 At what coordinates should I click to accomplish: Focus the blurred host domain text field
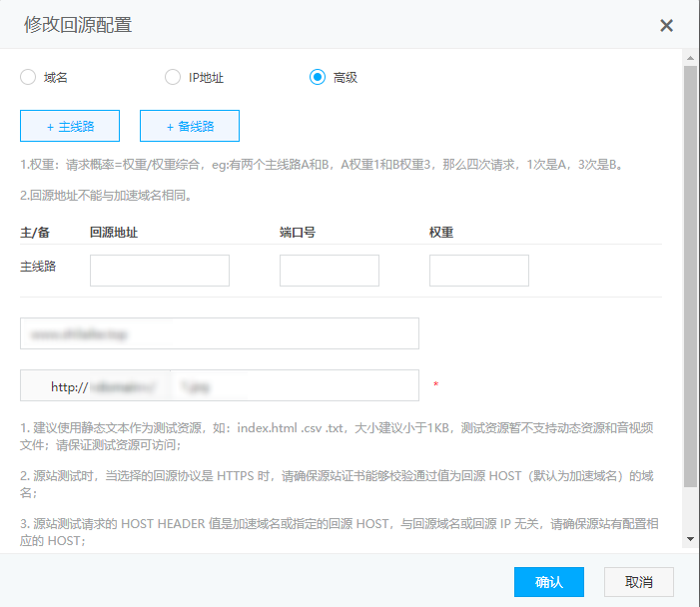[x=220, y=333]
